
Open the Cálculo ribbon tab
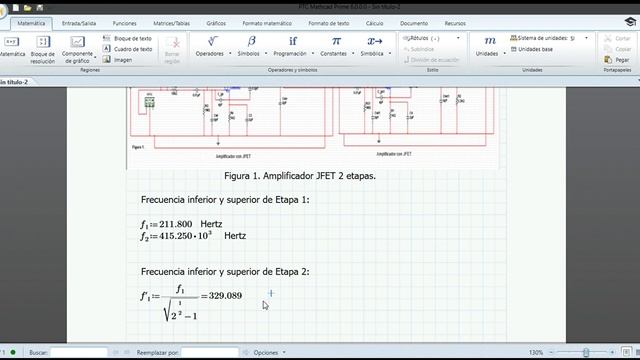click(x=374, y=24)
